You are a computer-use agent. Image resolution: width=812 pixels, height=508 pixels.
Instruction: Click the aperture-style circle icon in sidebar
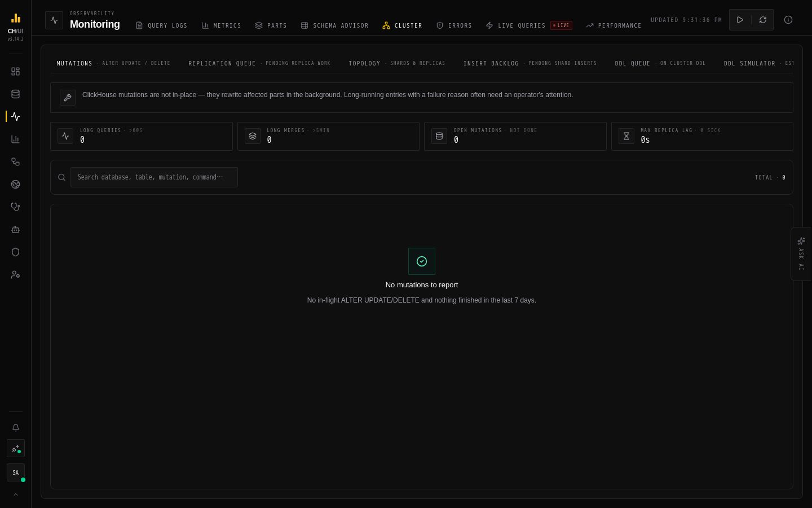[x=15, y=185]
